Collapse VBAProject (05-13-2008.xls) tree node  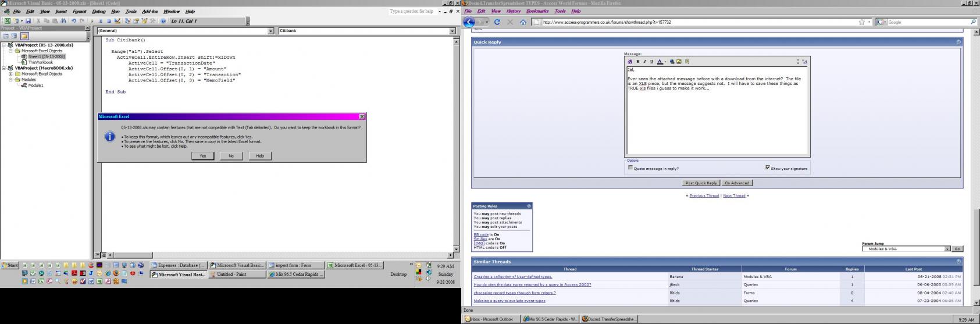(x=4, y=45)
